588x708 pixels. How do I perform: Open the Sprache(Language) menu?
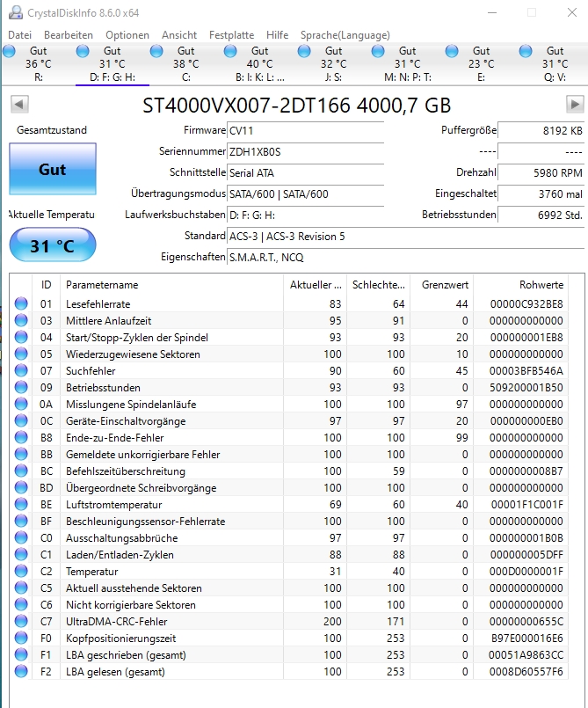[345, 35]
